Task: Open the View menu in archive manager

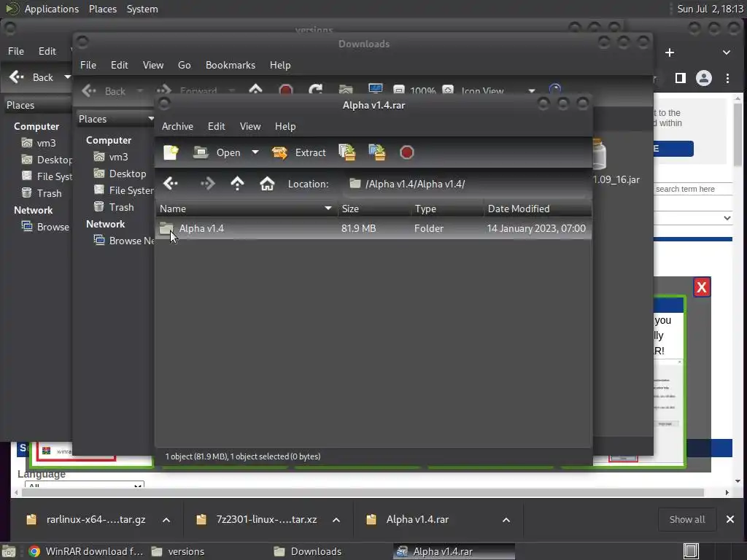Action: 250,126
